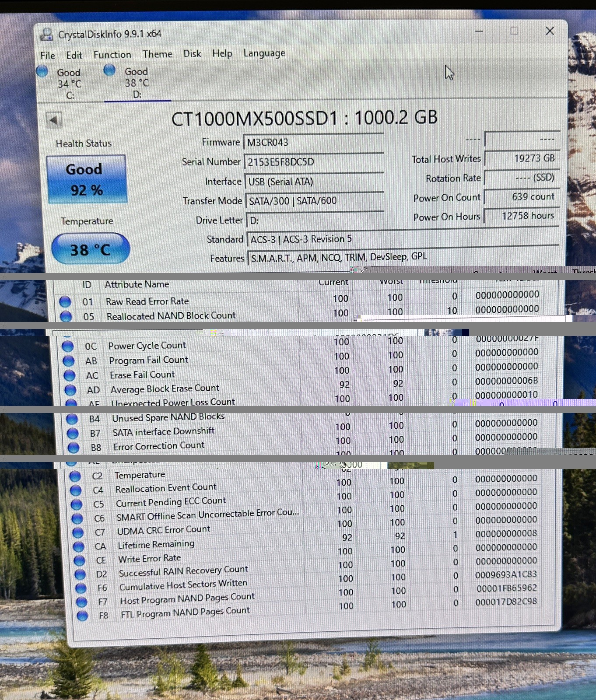Viewport: 596px width, 700px height.
Task: Select the Power Cycle Count attribute name
Action: click(x=147, y=346)
